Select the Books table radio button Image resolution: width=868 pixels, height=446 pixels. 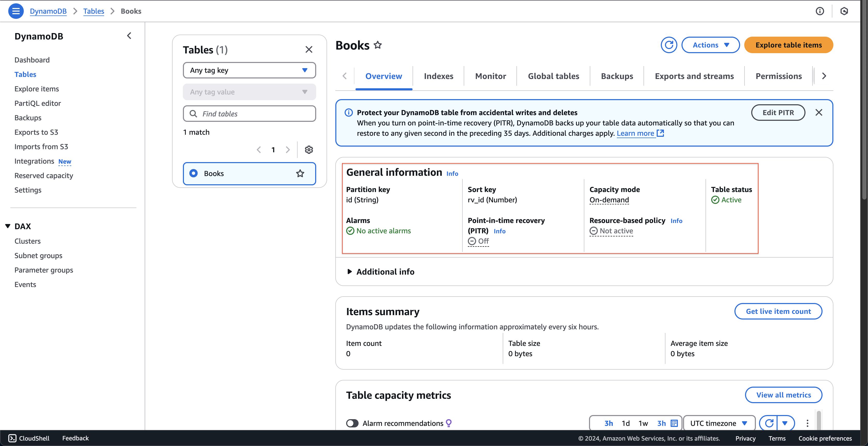click(x=193, y=173)
